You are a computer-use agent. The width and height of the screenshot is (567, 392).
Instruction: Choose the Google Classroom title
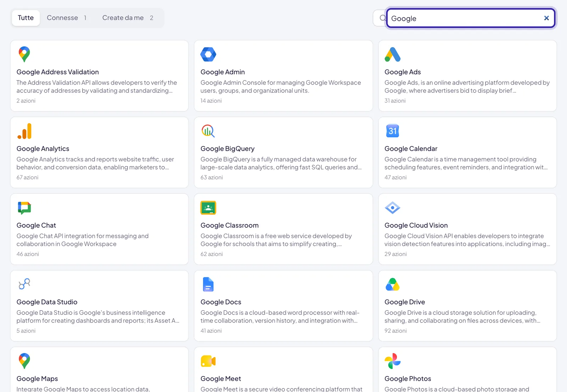(x=230, y=225)
